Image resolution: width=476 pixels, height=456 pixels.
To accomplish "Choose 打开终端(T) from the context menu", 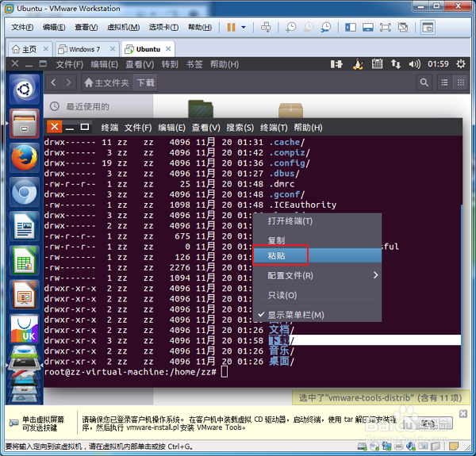I will point(317,221).
